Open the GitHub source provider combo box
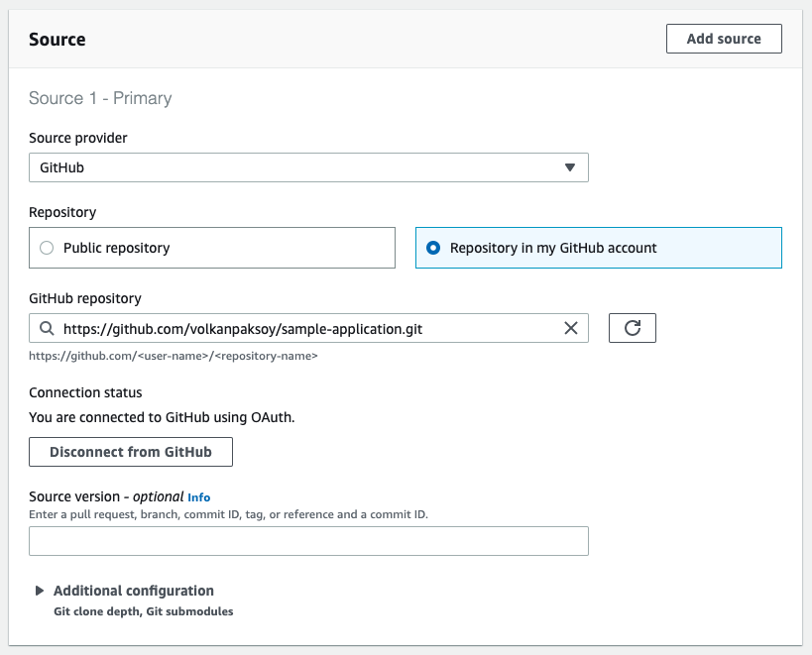812x655 pixels. coord(307,167)
